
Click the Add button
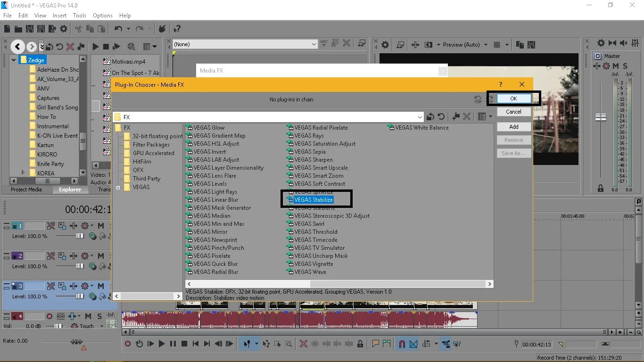(x=513, y=127)
